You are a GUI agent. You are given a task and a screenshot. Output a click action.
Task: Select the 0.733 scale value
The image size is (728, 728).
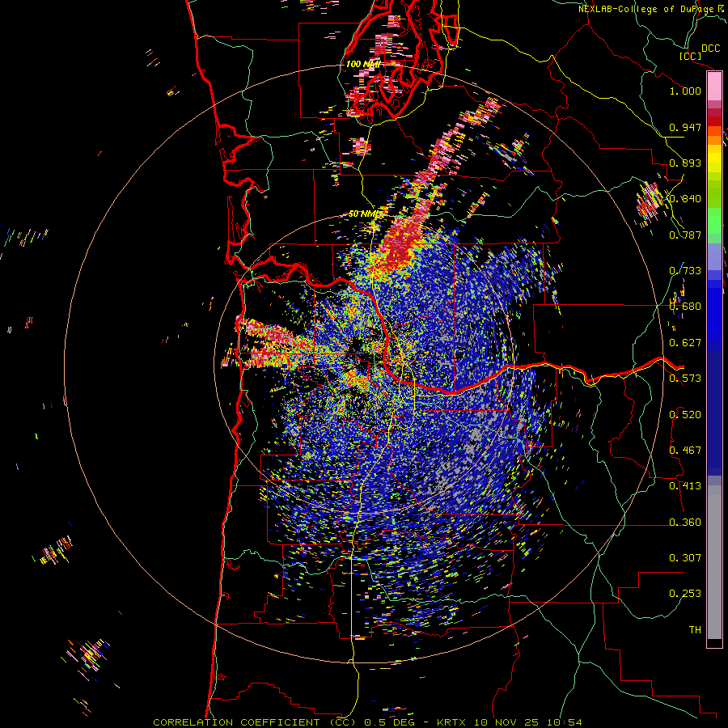click(685, 271)
